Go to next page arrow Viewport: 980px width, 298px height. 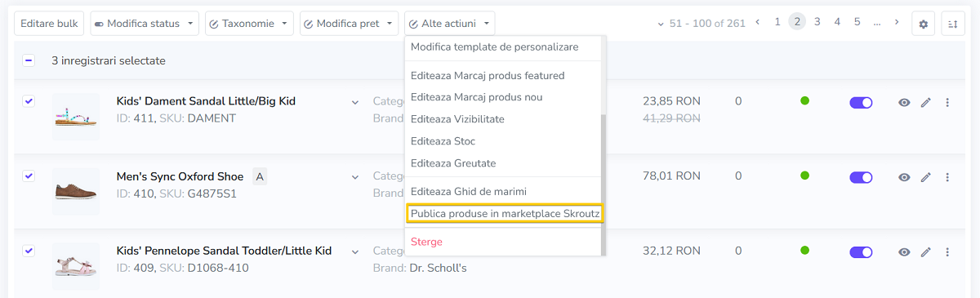(897, 22)
